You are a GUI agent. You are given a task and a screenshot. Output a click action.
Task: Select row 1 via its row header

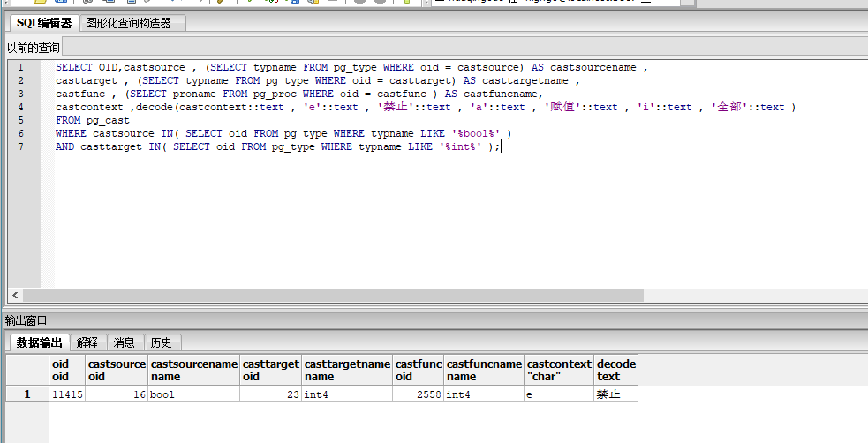[27, 394]
